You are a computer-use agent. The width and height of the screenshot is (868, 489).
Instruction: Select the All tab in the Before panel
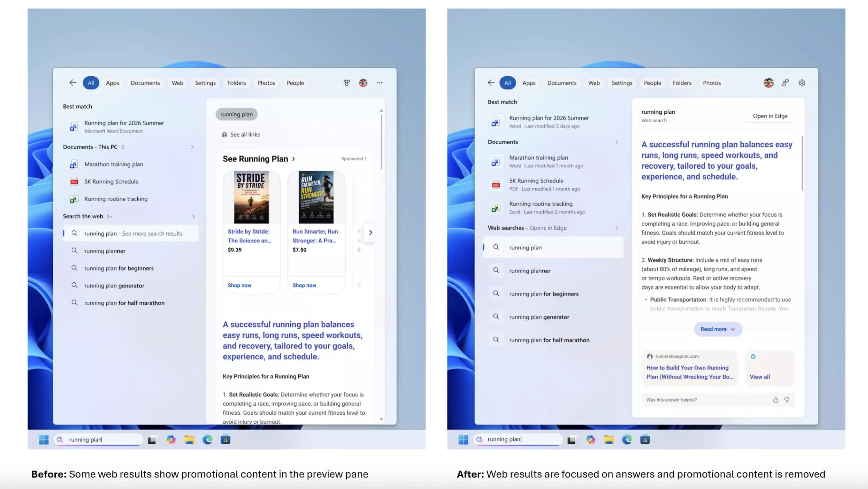coord(91,83)
